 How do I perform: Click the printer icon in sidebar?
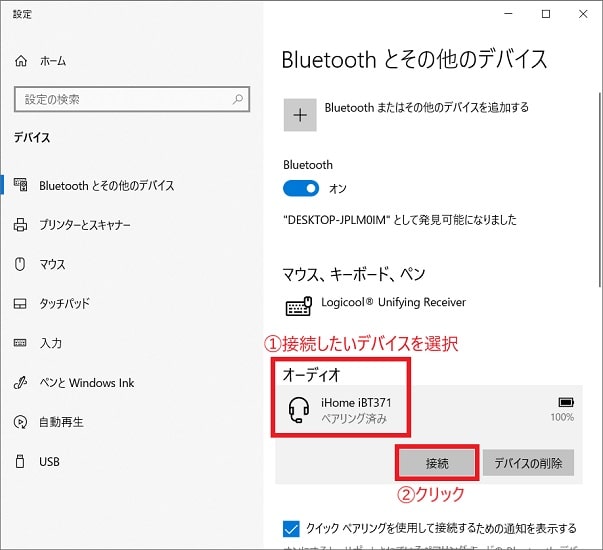(x=20, y=225)
